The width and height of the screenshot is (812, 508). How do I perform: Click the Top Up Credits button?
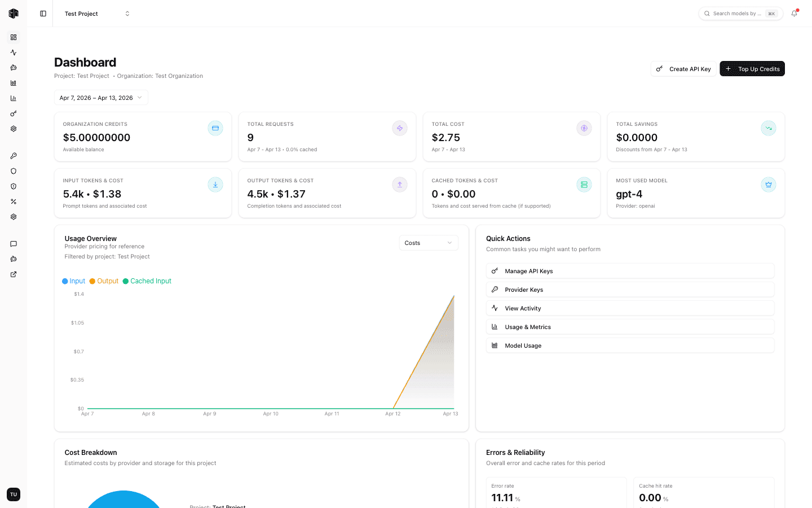pyautogui.click(x=752, y=68)
